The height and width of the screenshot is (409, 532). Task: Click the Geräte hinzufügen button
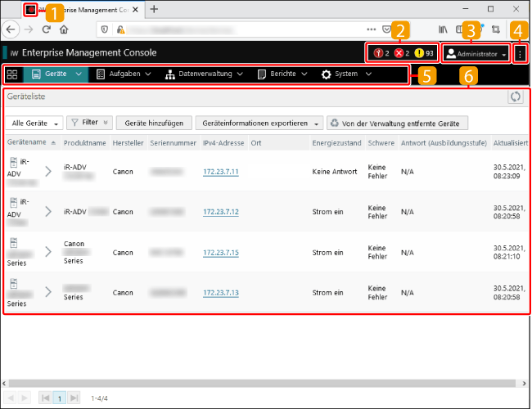click(155, 123)
